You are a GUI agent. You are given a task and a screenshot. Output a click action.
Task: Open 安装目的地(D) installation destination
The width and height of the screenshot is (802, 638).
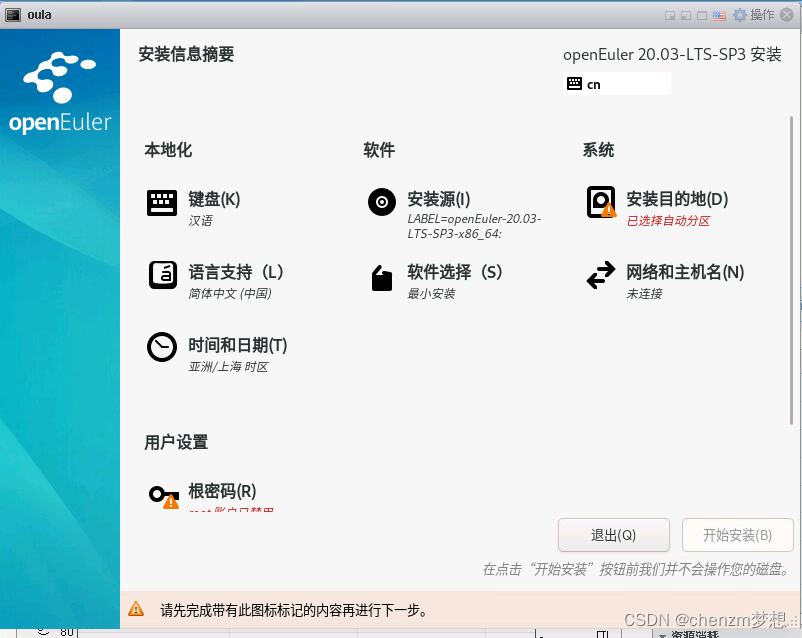(658, 208)
